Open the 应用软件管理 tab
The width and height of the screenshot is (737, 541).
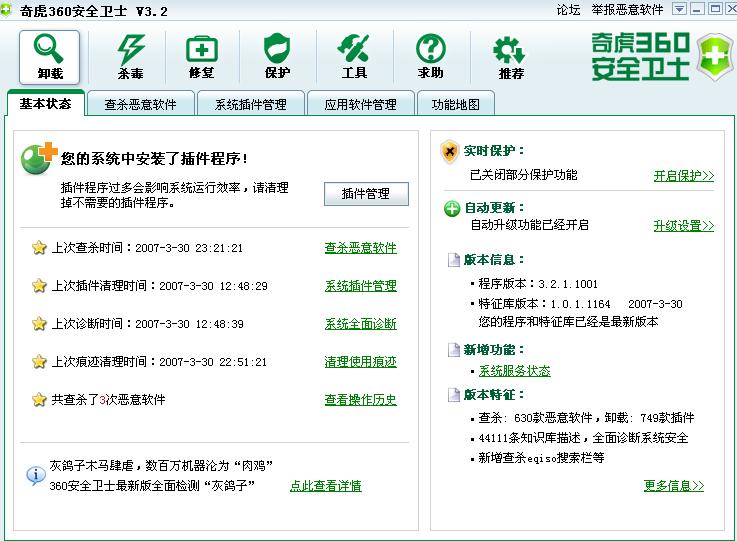pos(361,104)
